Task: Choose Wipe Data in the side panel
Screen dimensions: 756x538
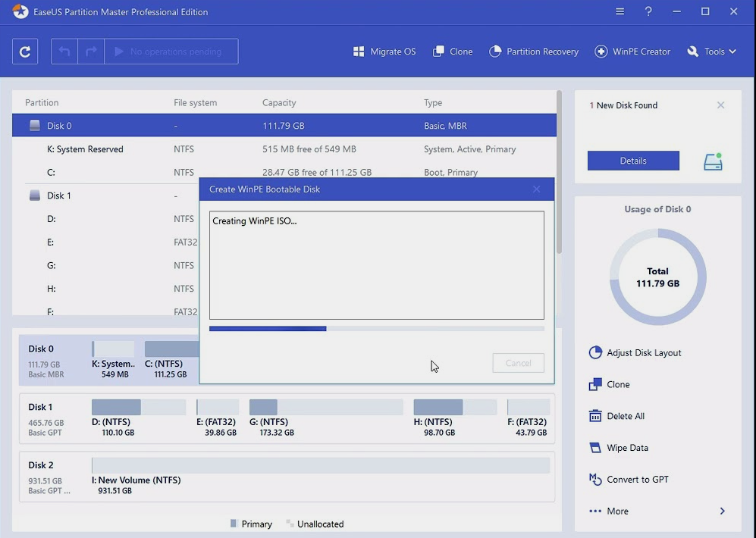Action: click(x=619, y=448)
